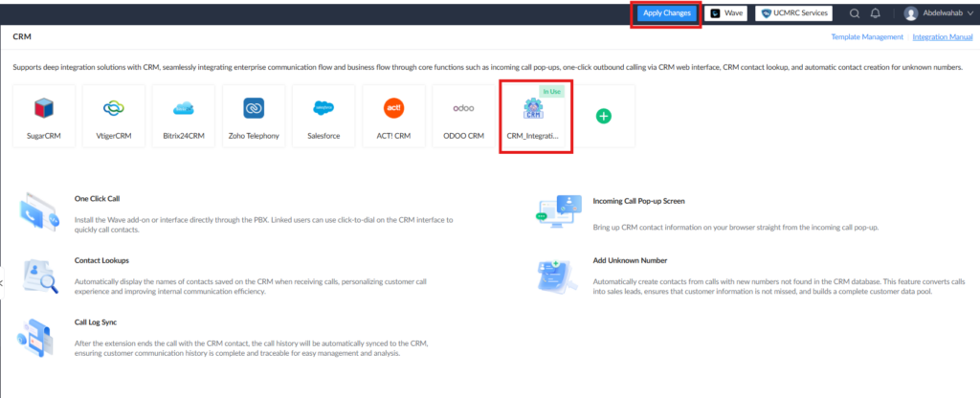The width and height of the screenshot is (980, 398).
Task: Open the CRM_Integrati... custom CRM icon
Action: tap(533, 109)
